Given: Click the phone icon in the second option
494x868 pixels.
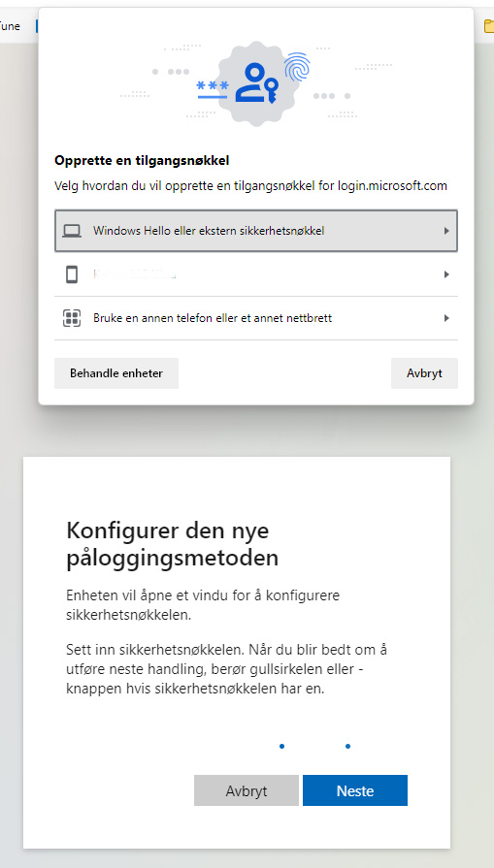Looking at the screenshot, I should (x=72, y=274).
